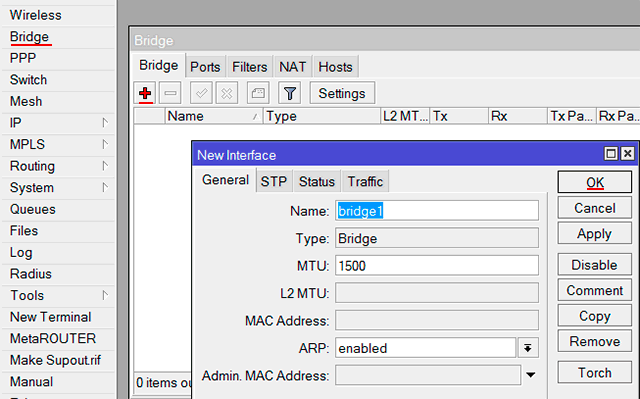Click the checkmark enable icon in Bridge toolbar
Image resolution: width=640 pixels, height=399 pixels.
click(201, 93)
